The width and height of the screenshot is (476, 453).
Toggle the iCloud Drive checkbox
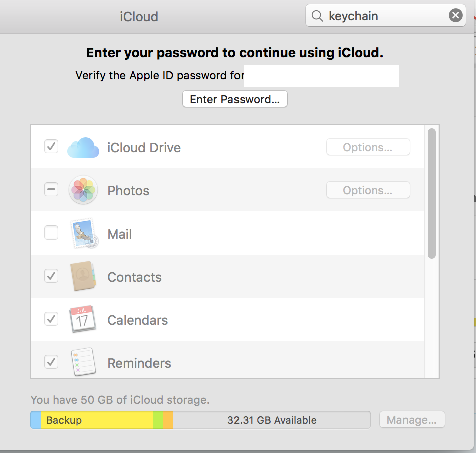point(51,147)
